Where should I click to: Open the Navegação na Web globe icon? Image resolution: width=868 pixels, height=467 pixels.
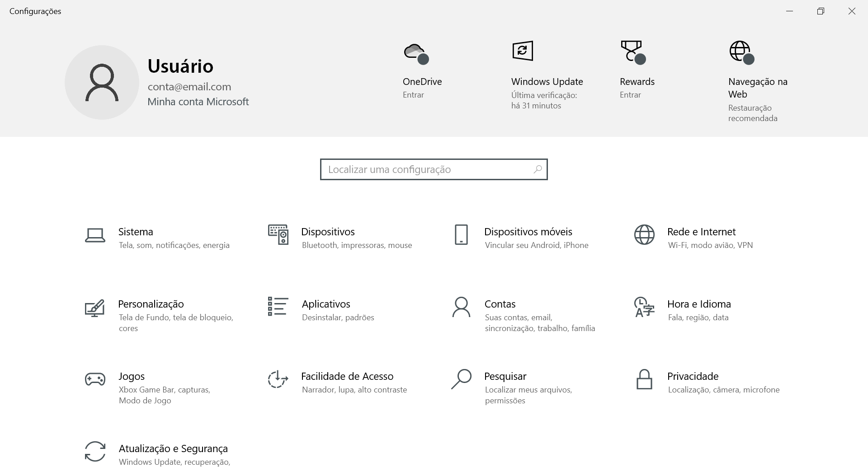coord(741,52)
